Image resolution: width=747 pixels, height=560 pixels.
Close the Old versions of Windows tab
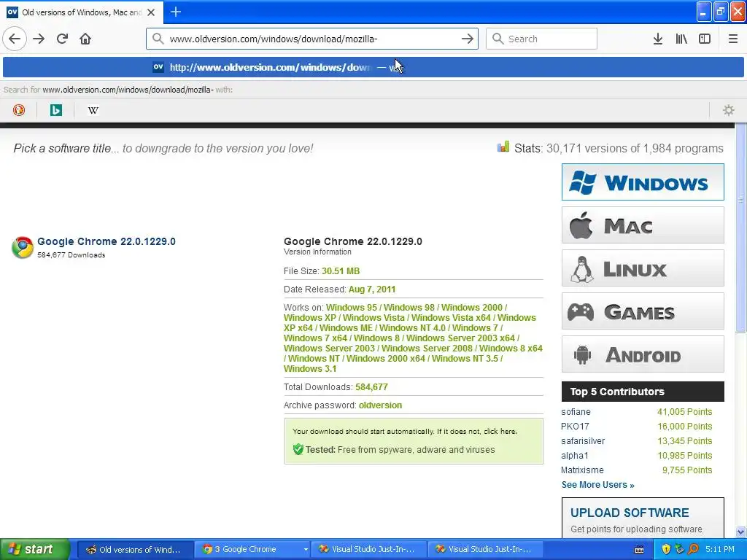coord(151,12)
